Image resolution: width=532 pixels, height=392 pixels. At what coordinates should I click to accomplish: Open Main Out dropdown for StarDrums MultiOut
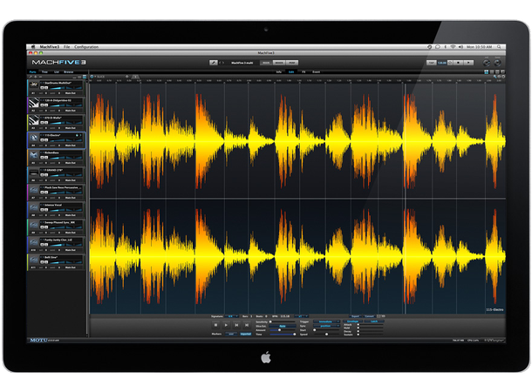pos(71,93)
